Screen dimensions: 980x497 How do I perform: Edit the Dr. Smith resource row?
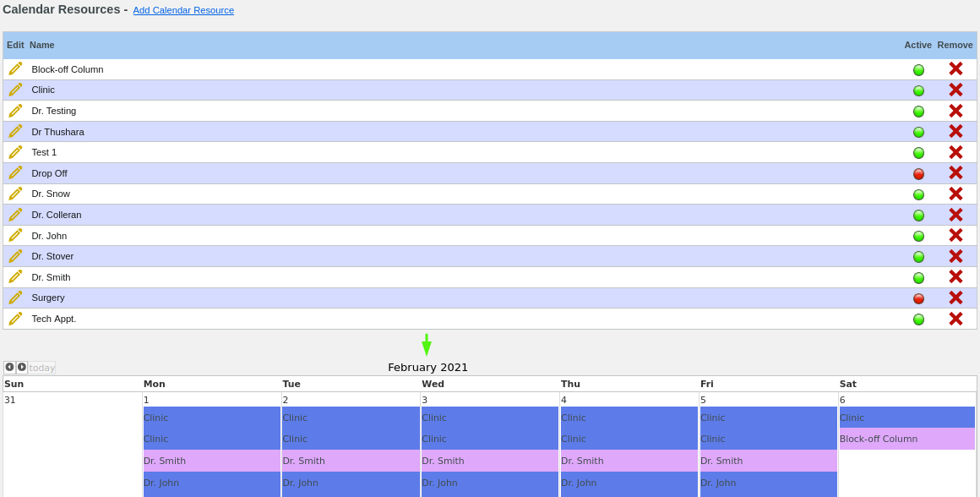click(x=15, y=277)
